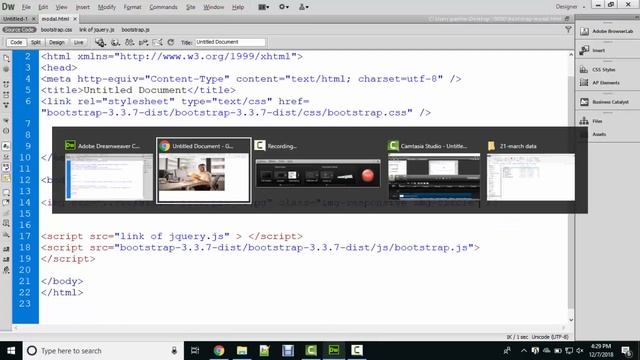Show hidden system tray icons
This screenshot has height=360, width=640.
coord(524,351)
